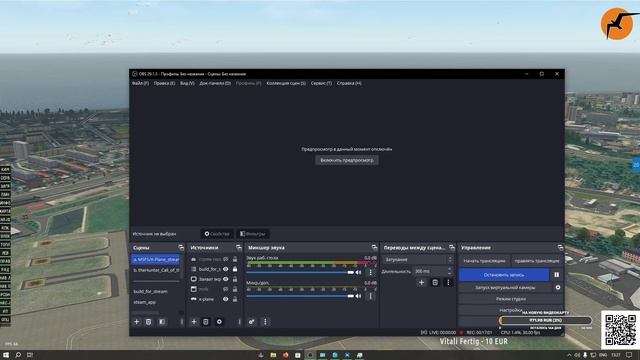Click the Stop Recording button

point(504,275)
